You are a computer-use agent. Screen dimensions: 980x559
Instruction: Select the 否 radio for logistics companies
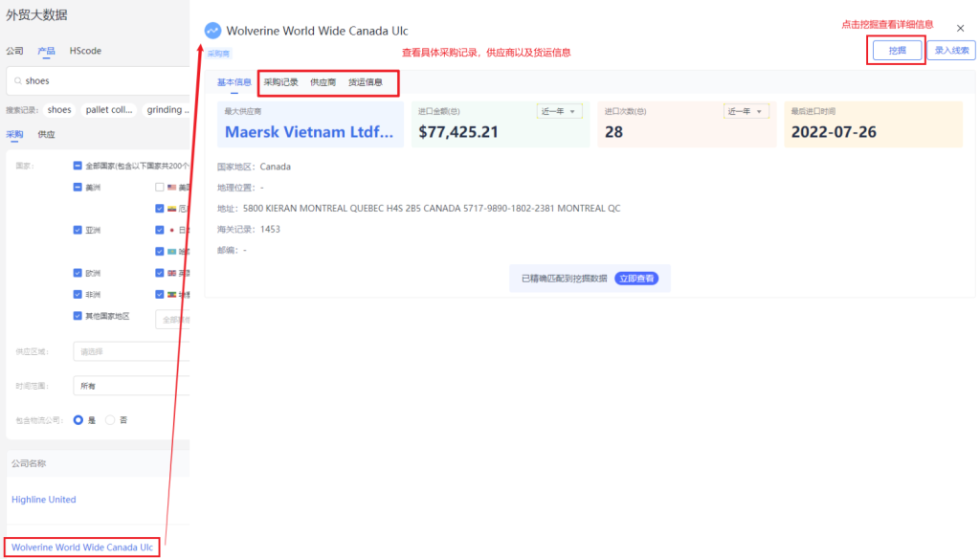[x=110, y=419]
